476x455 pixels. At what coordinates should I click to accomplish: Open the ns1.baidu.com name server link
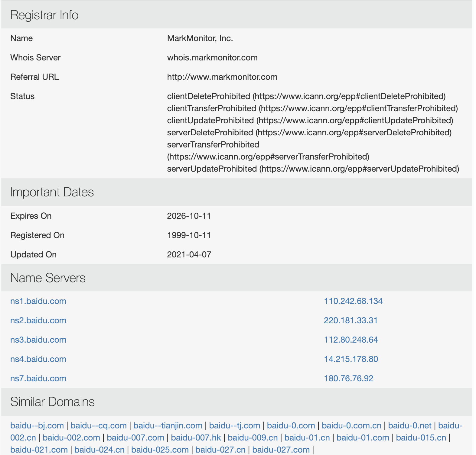click(x=38, y=301)
